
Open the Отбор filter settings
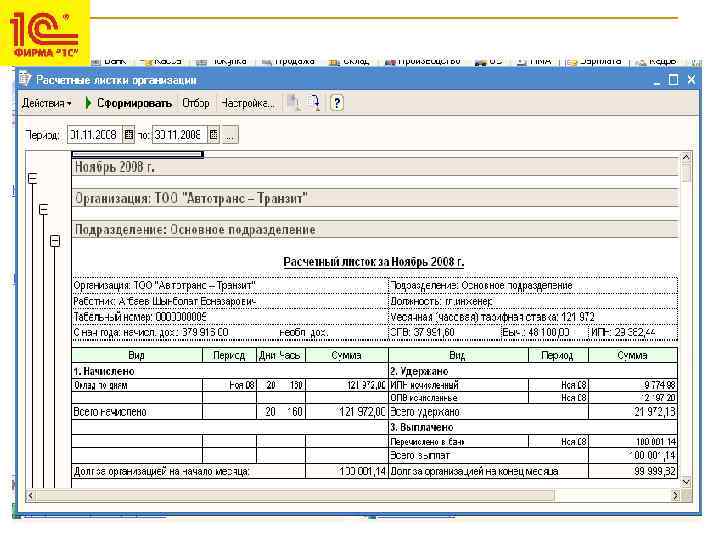click(196, 103)
